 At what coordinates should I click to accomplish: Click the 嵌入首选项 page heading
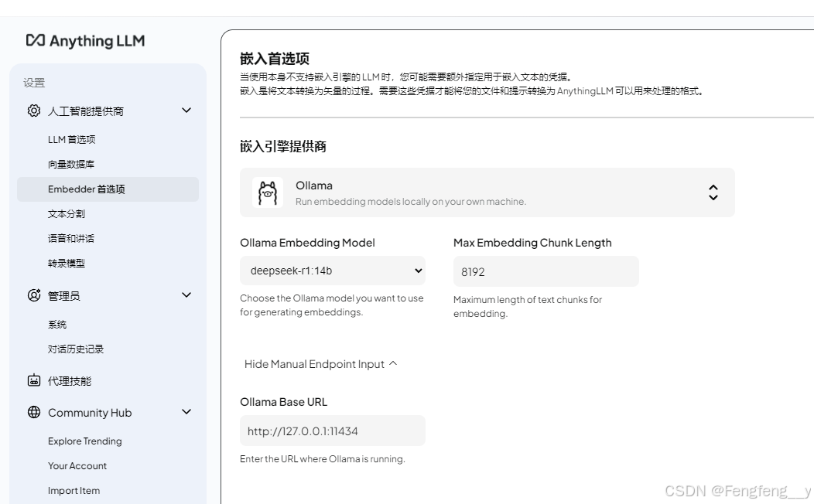[275, 59]
